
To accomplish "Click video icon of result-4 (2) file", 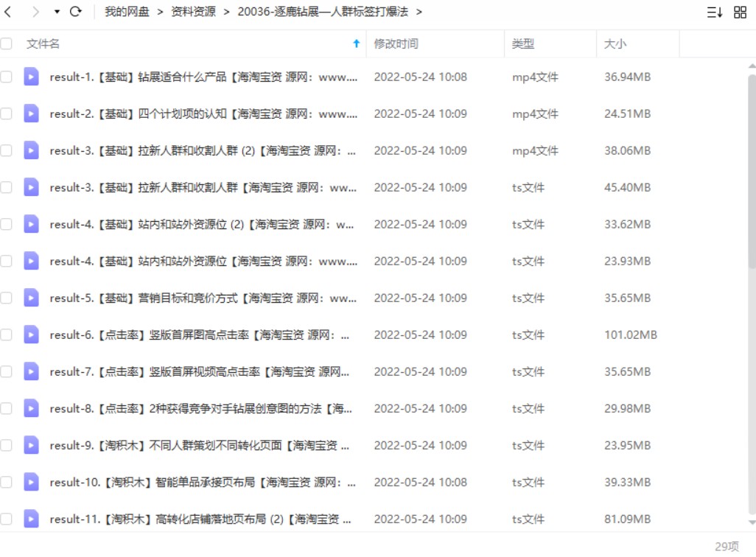I will click(x=32, y=224).
